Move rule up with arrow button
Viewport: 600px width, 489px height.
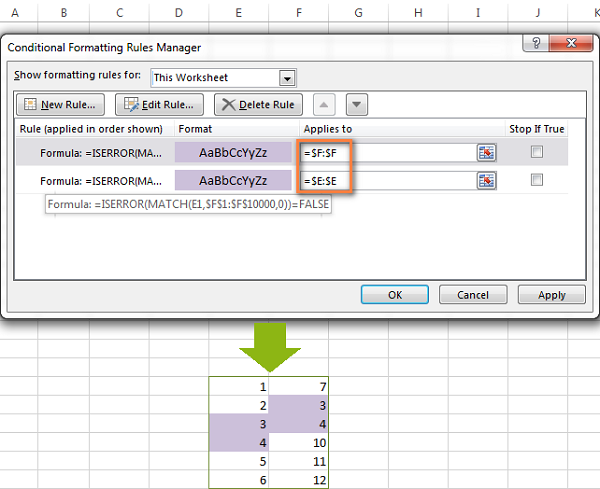(324, 104)
